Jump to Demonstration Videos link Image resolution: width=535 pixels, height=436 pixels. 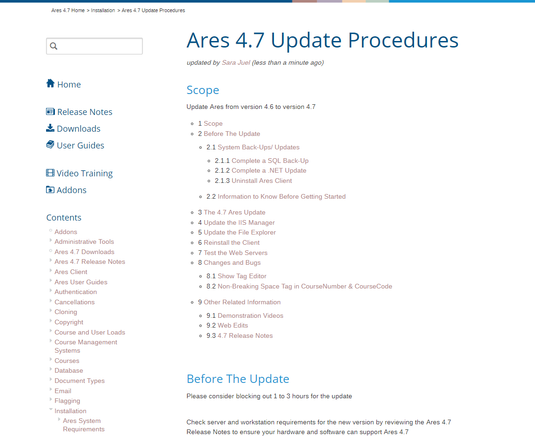click(250, 316)
